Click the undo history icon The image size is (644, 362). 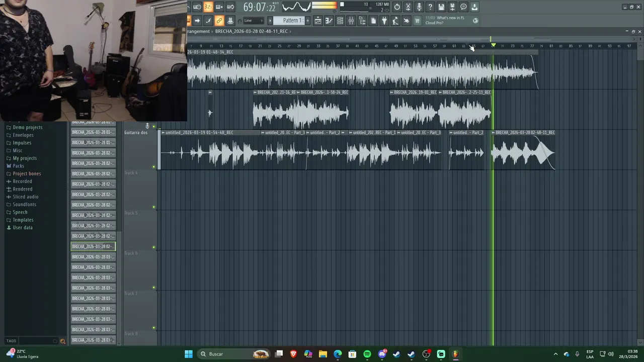coord(397,7)
